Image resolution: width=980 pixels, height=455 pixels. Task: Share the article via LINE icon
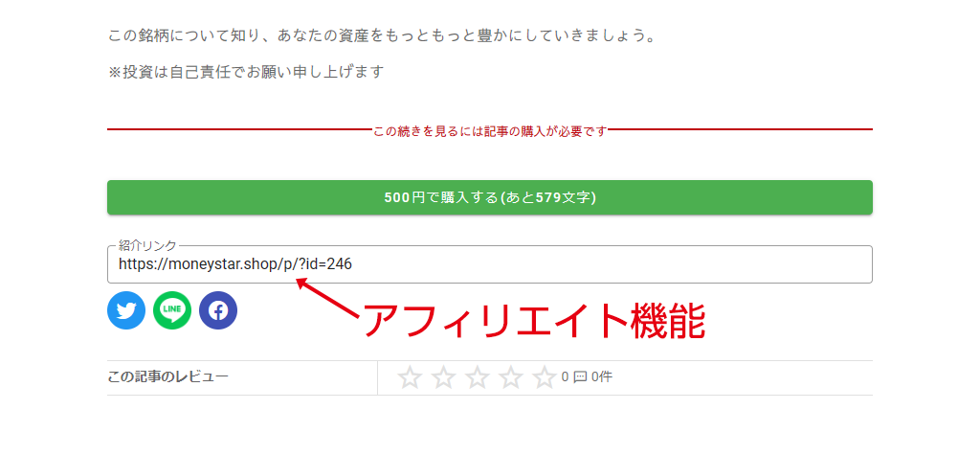[x=172, y=310]
